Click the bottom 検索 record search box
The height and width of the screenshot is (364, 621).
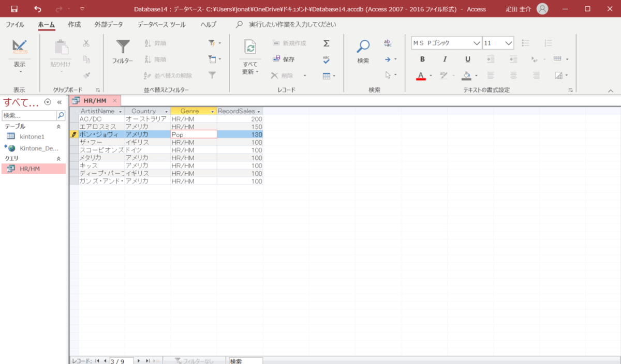tap(245, 361)
